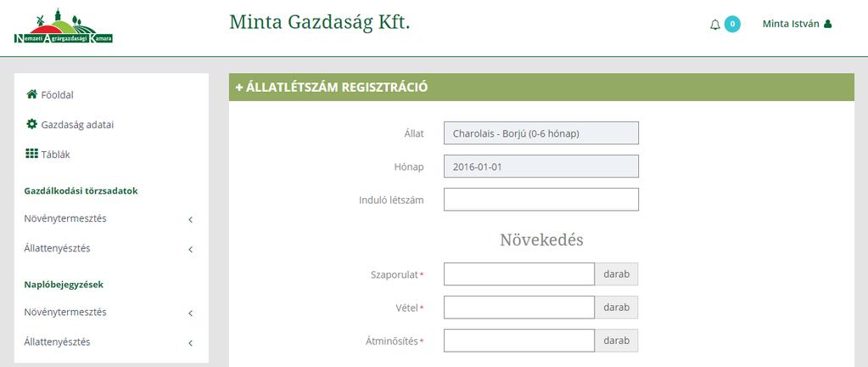The height and width of the screenshot is (367, 868).
Task: Focus the Átminősítés quantity field
Action: click(x=519, y=341)
